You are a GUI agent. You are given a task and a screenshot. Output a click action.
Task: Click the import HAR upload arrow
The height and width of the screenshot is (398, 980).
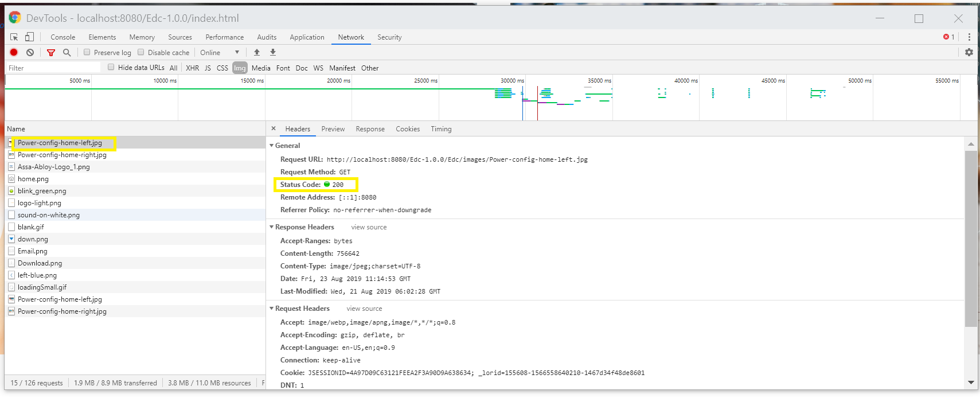(x=257, y=52)
